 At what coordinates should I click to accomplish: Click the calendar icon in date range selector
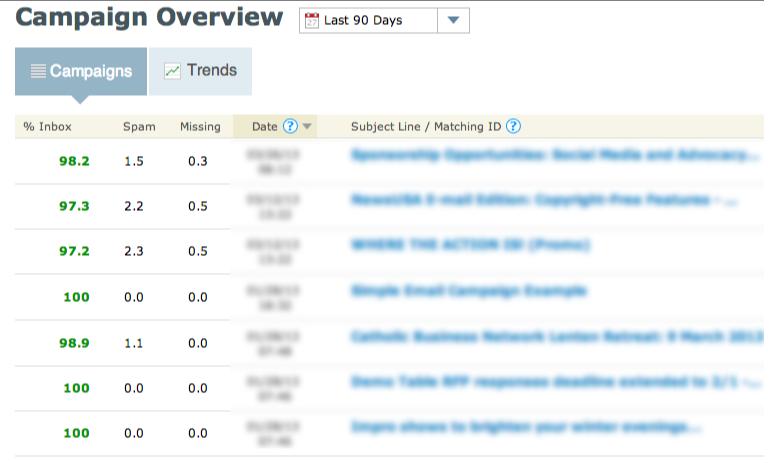point(312,20)
